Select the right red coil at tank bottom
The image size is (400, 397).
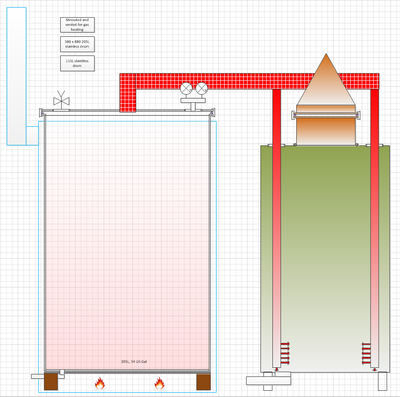(x=366, y=353)
